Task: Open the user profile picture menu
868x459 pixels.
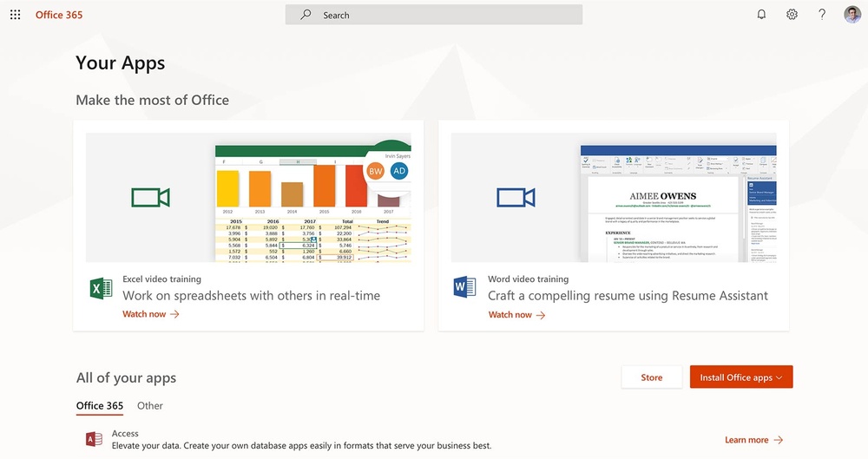Action: pyautogui.click(x=852, y=15)
